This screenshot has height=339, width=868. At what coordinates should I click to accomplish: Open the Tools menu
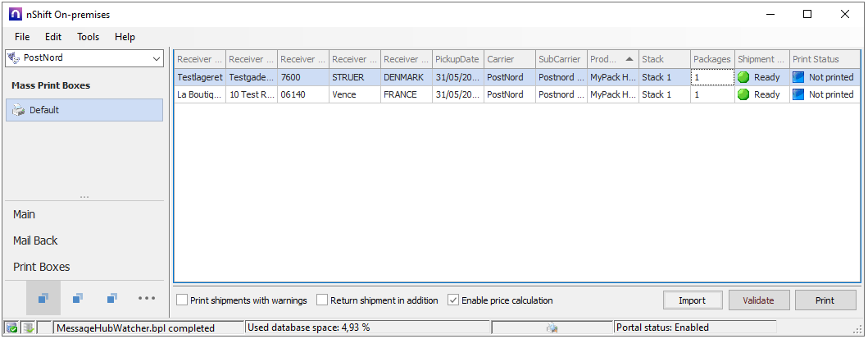(88, 37)
